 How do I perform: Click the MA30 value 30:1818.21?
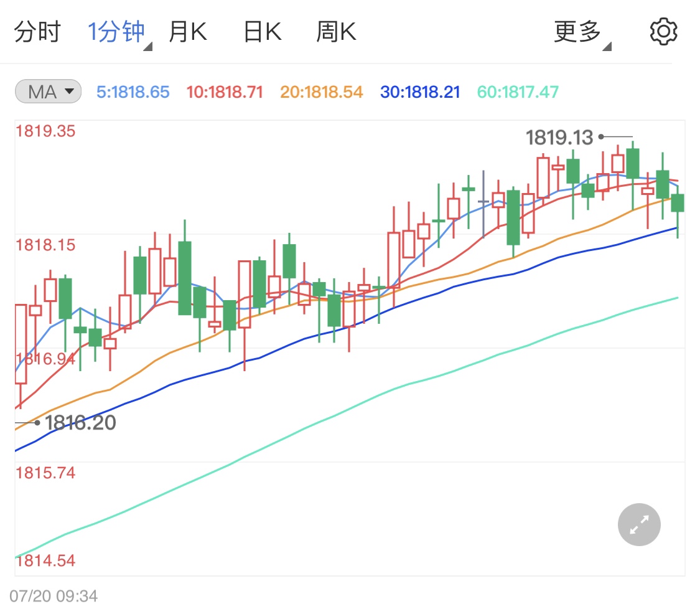(x=420, y=92)
